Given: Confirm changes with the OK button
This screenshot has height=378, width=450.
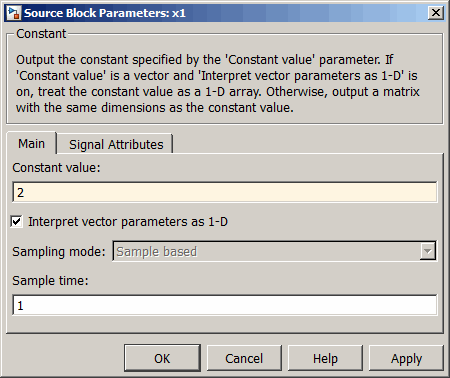Looking at the screenshot, I should (162, 358).
